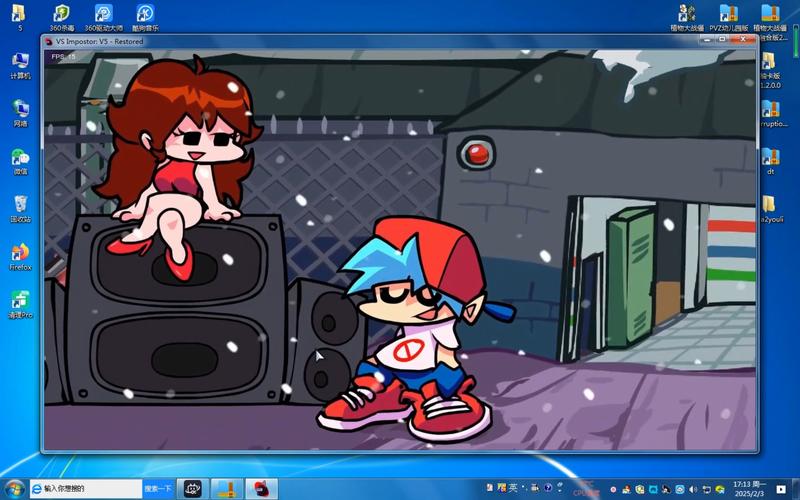Launch 酷狗音乐 music player shortcut
The image size is (800, 500).
point(145,17)
